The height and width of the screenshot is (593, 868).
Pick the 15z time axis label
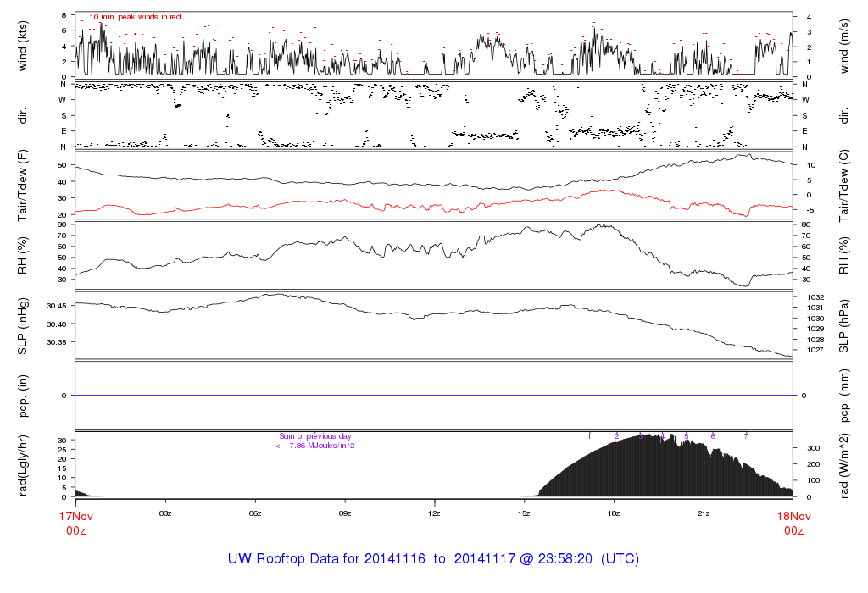[524, 513]
